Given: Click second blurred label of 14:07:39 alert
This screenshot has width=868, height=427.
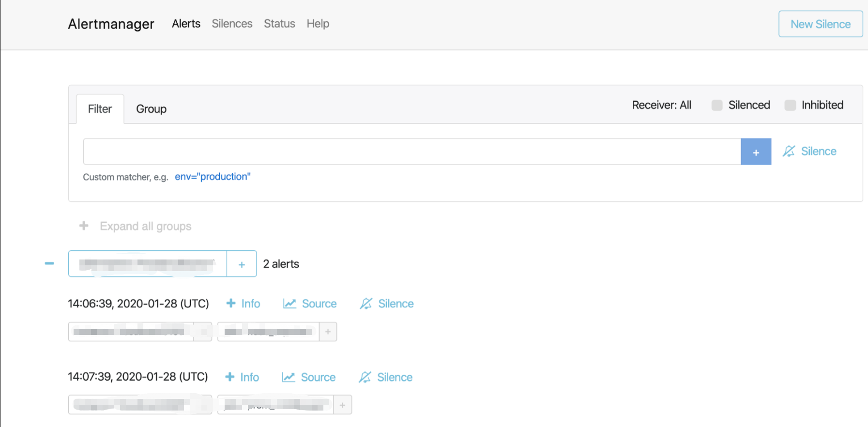Looking at the screenshot, I should coord(275,405).
